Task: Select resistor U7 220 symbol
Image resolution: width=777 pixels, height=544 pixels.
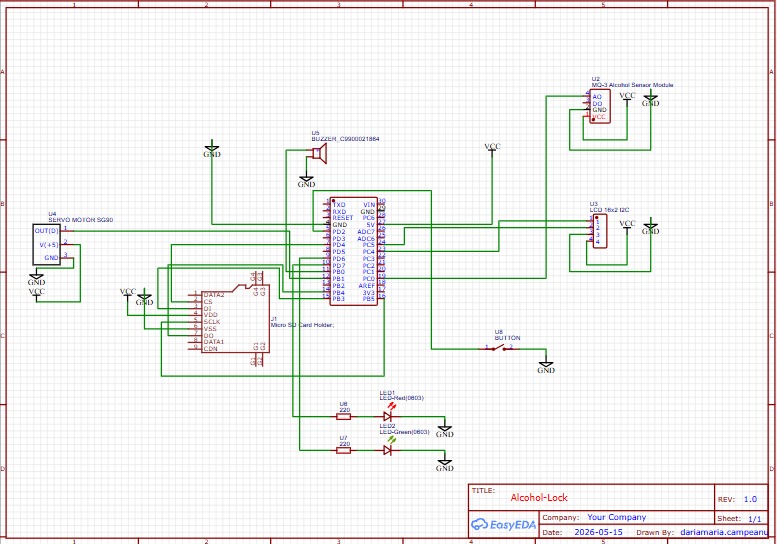Action: click(x=343, y=450)
